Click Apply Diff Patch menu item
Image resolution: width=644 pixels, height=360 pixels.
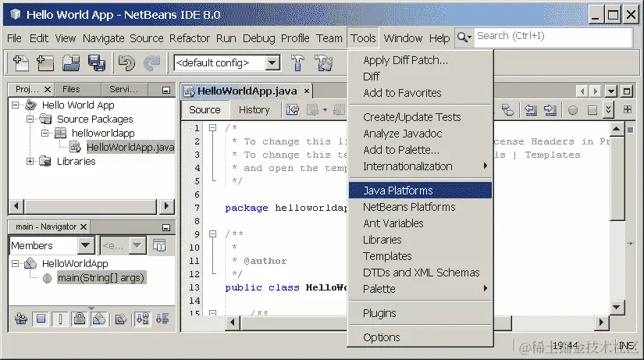[420, 60]
